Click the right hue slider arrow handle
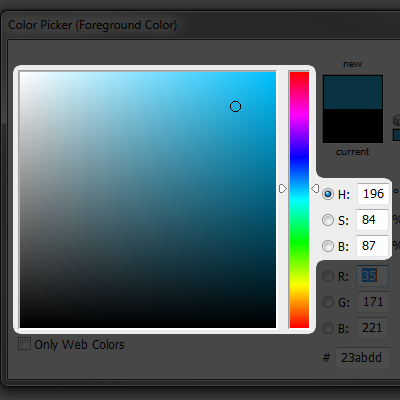This screenshot has width=400, height=400. click(x=315, y=189)
